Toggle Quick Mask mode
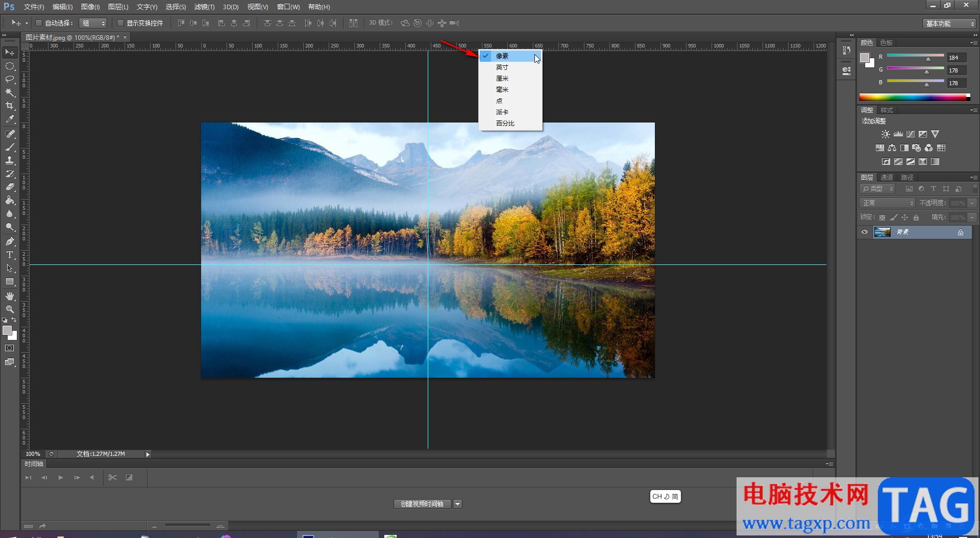The width and height of the screenshot is (980, 538). 10,348
